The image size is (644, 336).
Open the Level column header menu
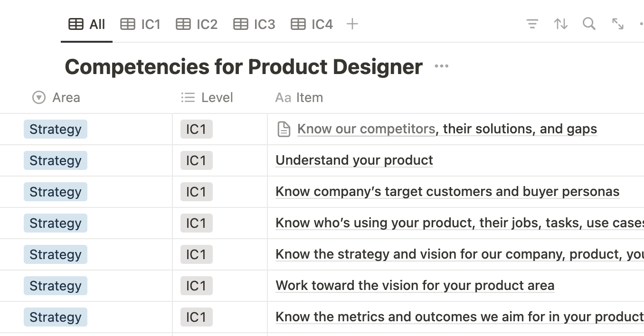(x=217, y=97)
